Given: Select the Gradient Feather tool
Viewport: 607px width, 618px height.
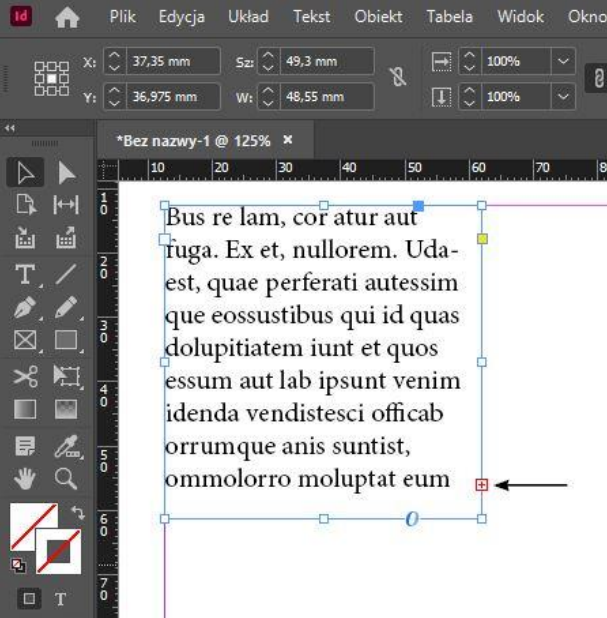Looking at the screenshot, I should pos(66,409).
